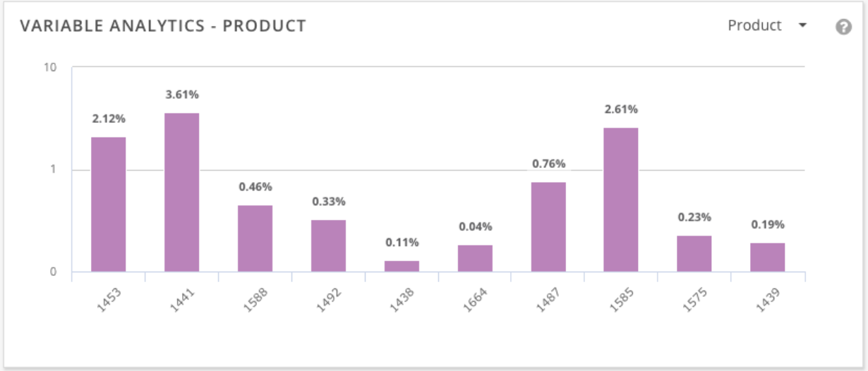This screenshot has height=371, width=868.
Task: Click the bar for product 1439
Action: [768, 257]
